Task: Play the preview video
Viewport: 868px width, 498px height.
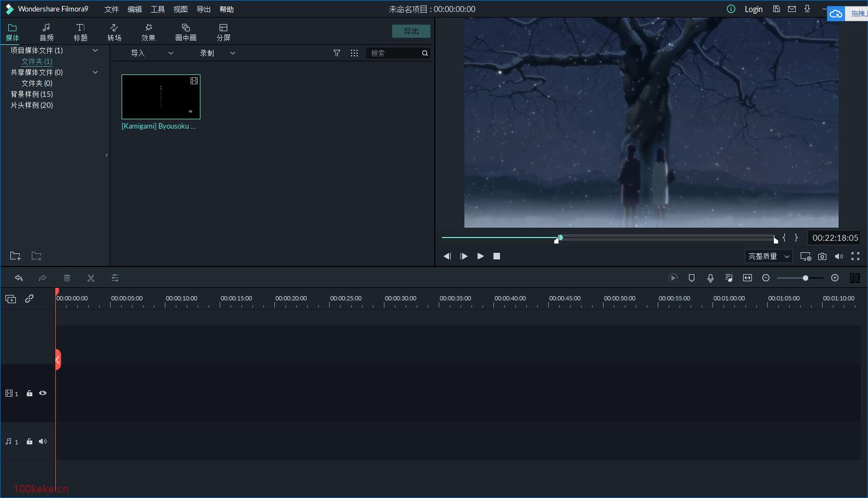Action: pyautogui.click(x=480, y=256)
